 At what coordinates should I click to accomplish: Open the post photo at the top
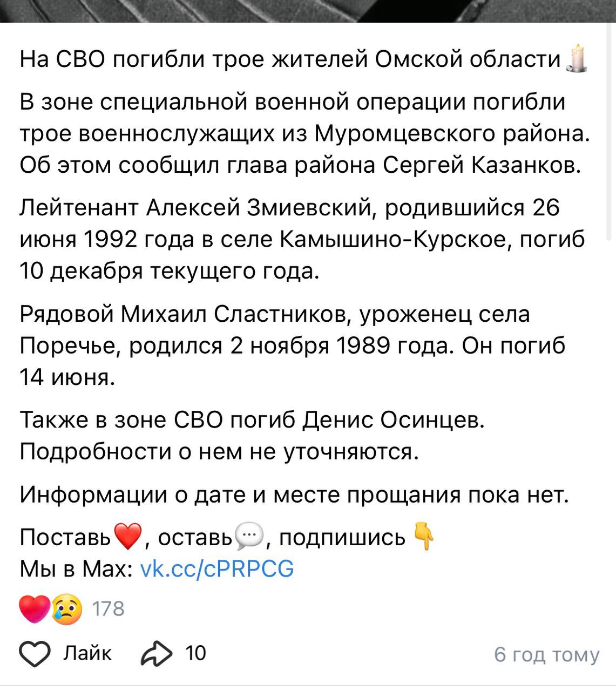click(308, 11)
